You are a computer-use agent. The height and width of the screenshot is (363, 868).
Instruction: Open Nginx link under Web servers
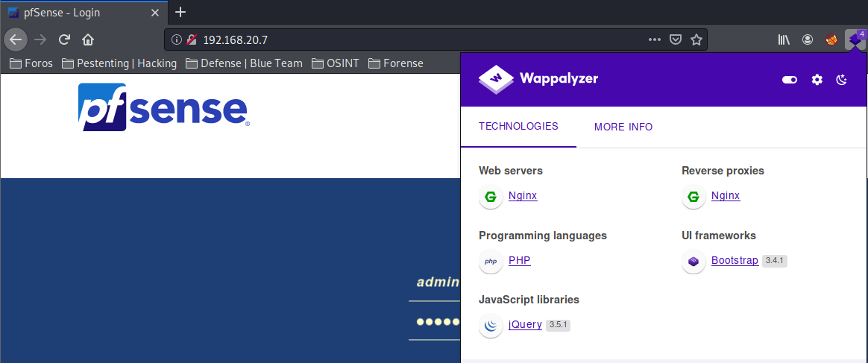click(523, 195)
